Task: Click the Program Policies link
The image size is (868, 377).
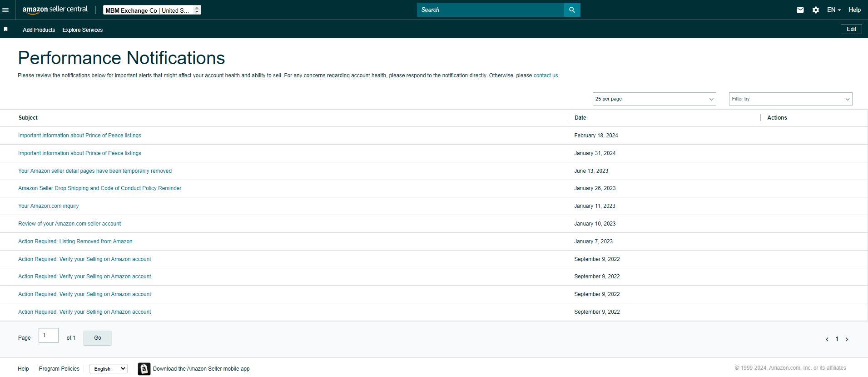Action: coord(59,369)
